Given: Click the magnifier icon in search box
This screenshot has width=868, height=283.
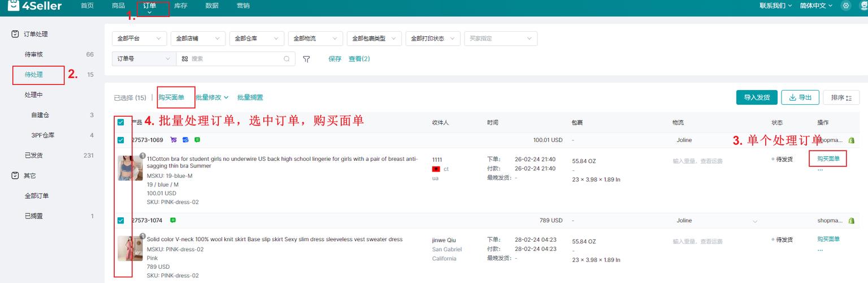Looking at the screenshot, I should coord(287,59).
